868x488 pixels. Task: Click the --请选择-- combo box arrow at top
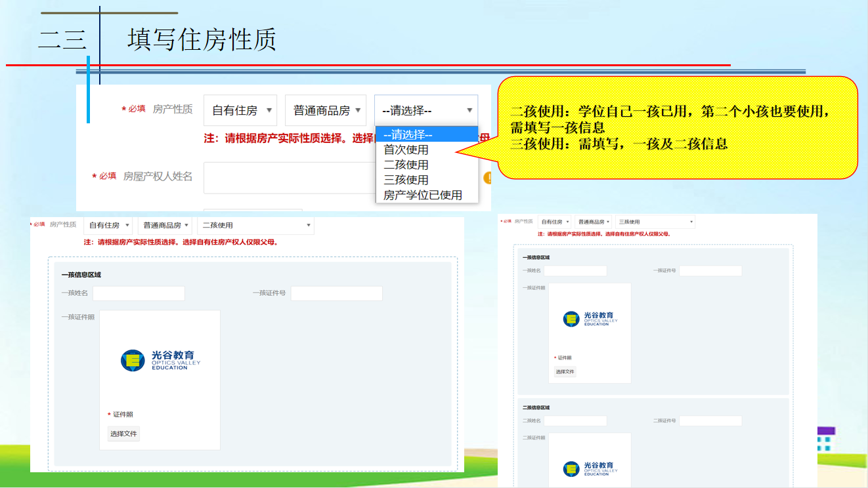[x=469, y=111]
